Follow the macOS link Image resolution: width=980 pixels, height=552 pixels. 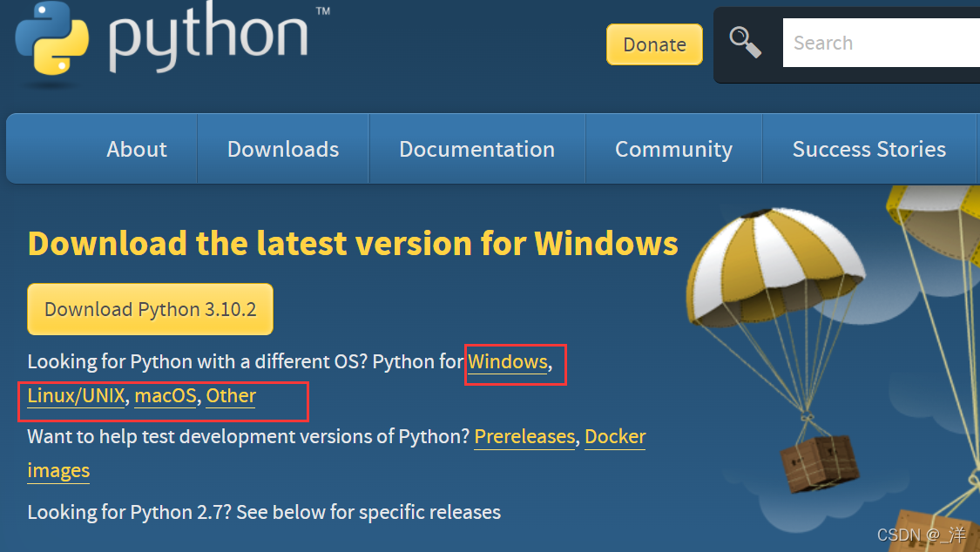pos(165,396)
